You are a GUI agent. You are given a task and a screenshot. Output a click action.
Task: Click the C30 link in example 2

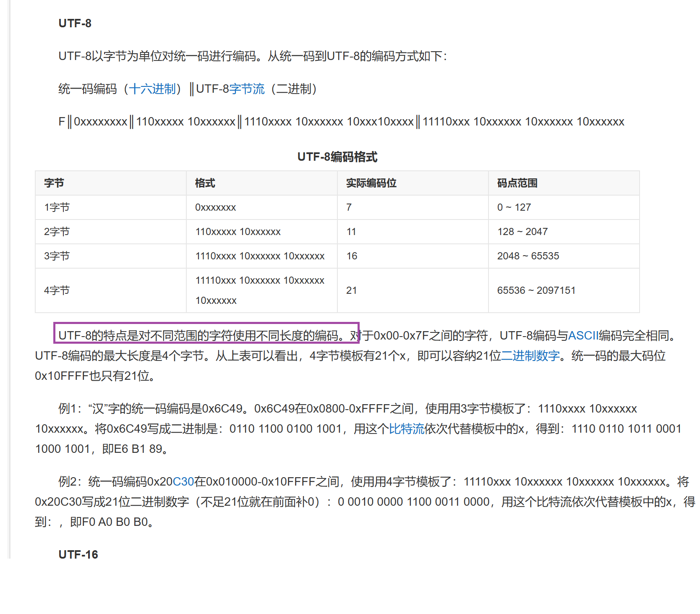[x=183, y=481]
